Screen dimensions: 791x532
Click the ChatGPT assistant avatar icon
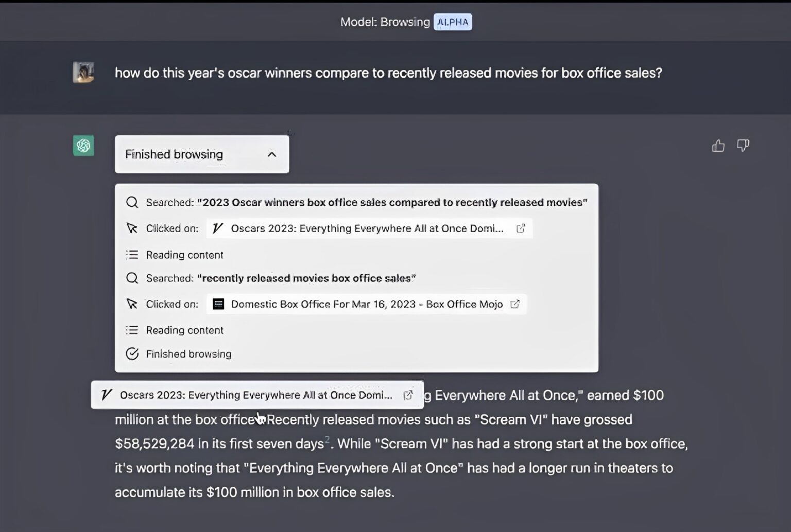pyautogui.click(x=83, y=146)
